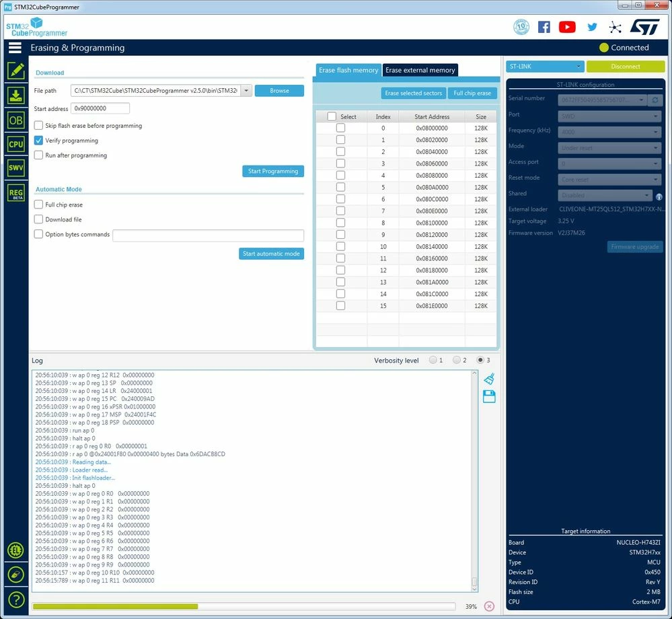Open REG beta registers panel
Screen dimensions: 672x619
16,193
